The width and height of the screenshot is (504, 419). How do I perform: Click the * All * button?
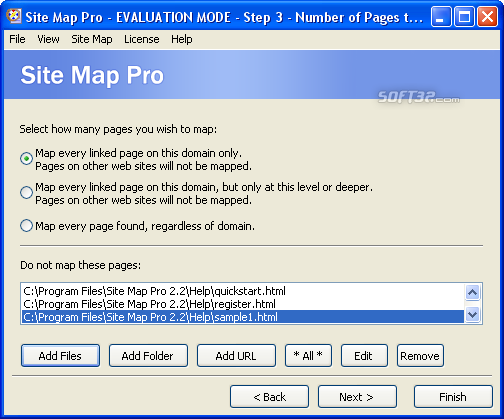pos(308,356)
